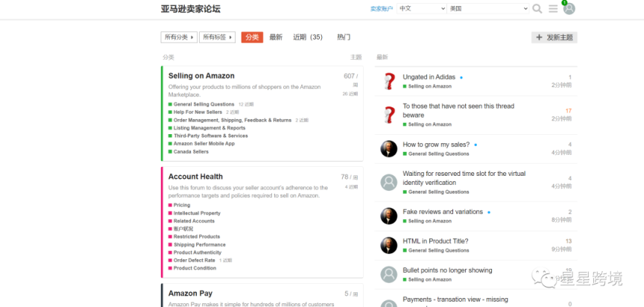Click avatar beside How to grow my sales
Viewport: 644px width, 307px height.
tap(388, 149)
